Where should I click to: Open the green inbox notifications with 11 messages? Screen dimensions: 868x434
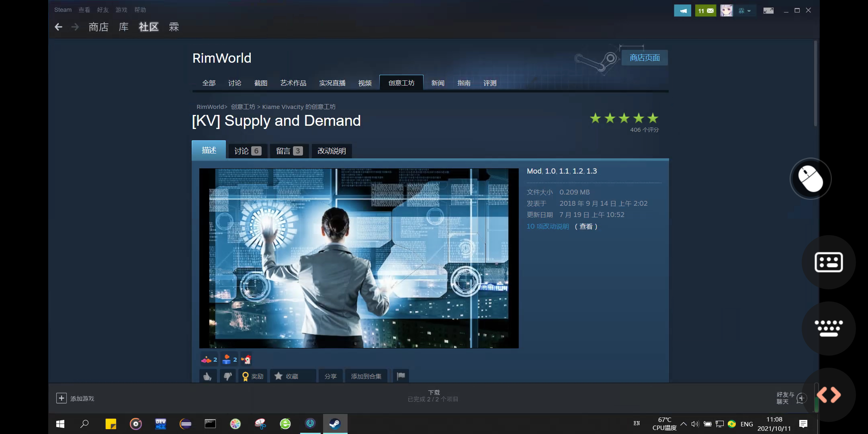tap(706, 11)
